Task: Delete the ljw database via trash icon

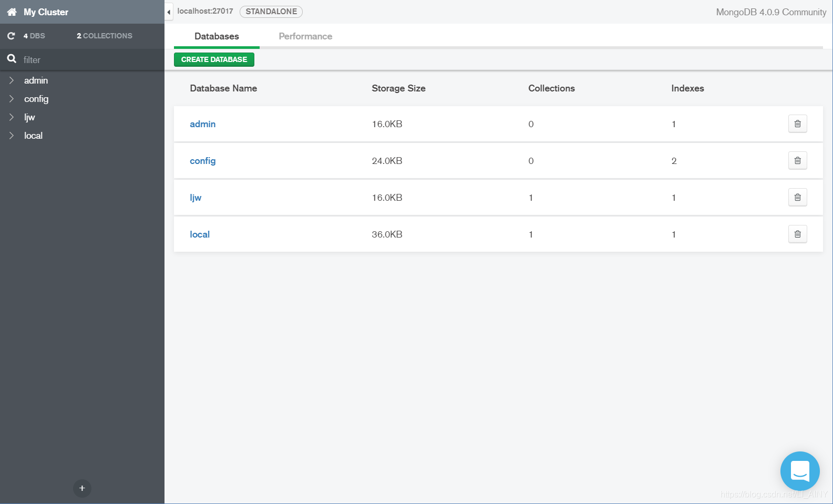Action: pyautogui.click(x=797, y=197)
